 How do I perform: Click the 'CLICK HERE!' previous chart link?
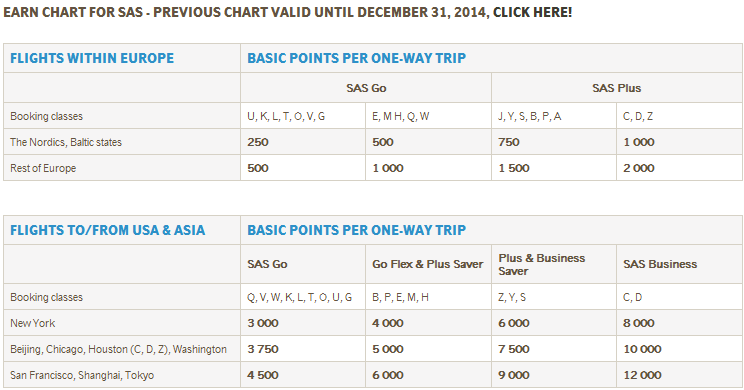click(x=532, y=12)
